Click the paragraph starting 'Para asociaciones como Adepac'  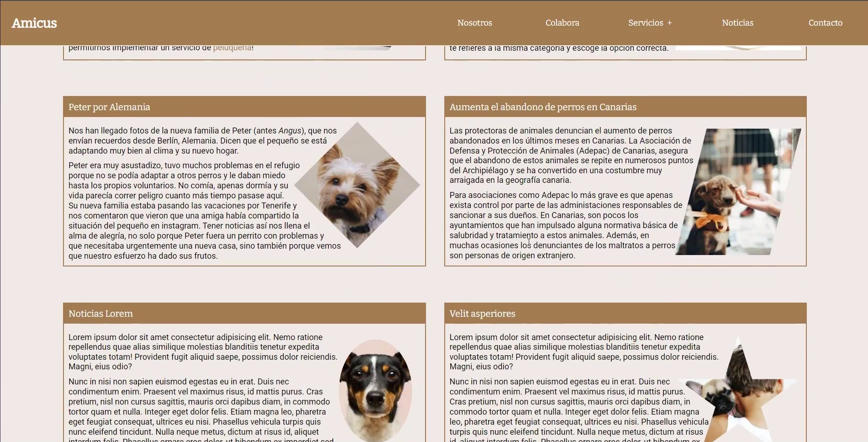pos(562,225)
